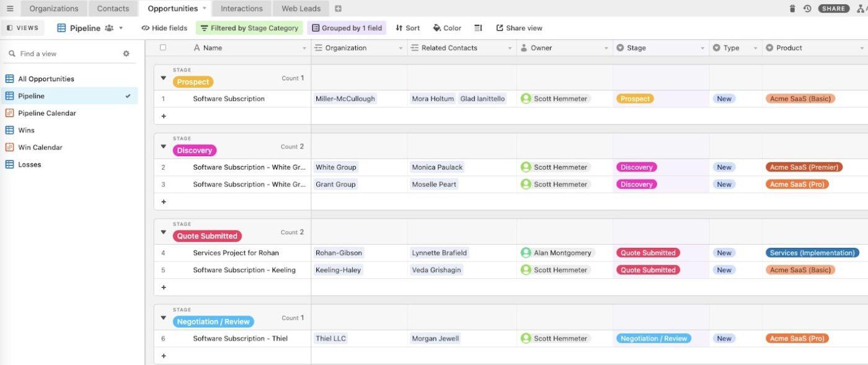Screen dimensions: 868x365
Task: Open the trash icon in the top bar
Action: tap(792, 9)
